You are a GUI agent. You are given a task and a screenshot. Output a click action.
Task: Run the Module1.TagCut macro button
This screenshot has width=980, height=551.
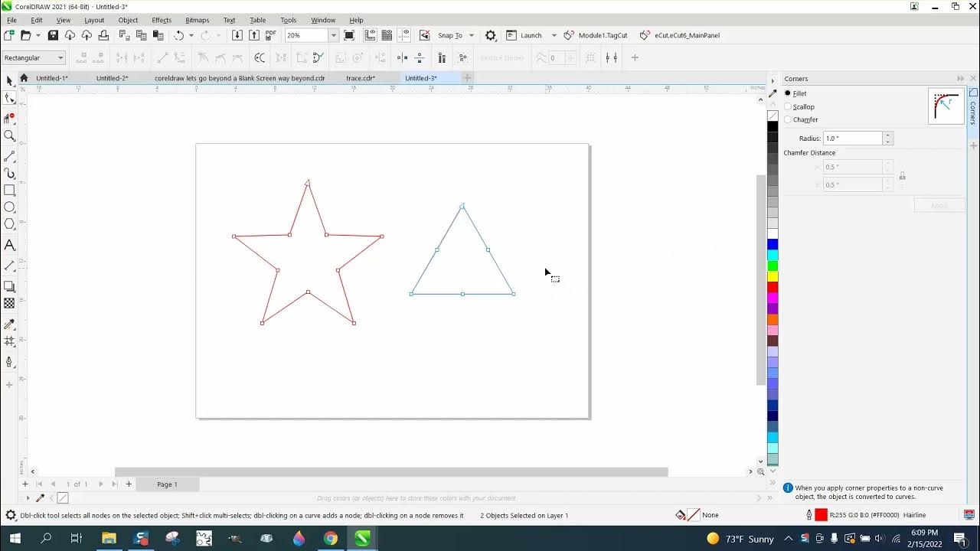596,35
